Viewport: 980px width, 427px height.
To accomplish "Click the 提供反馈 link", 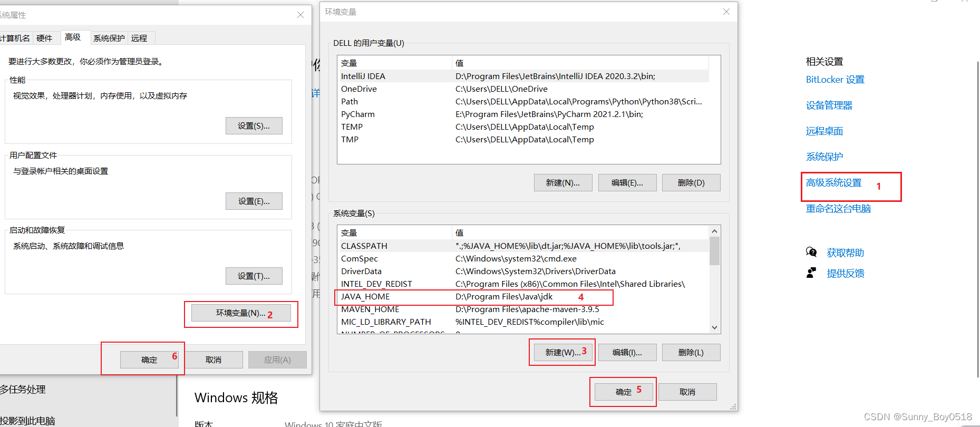I will point(845,273).
